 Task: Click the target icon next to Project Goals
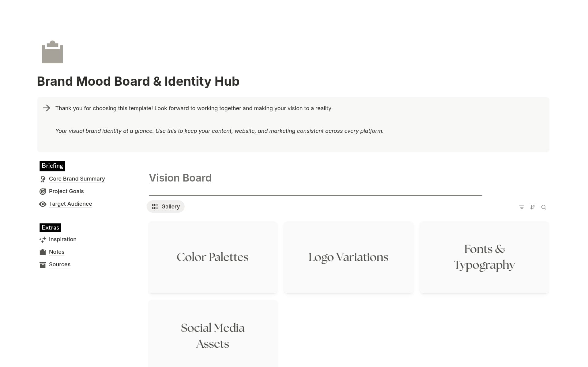43,191
